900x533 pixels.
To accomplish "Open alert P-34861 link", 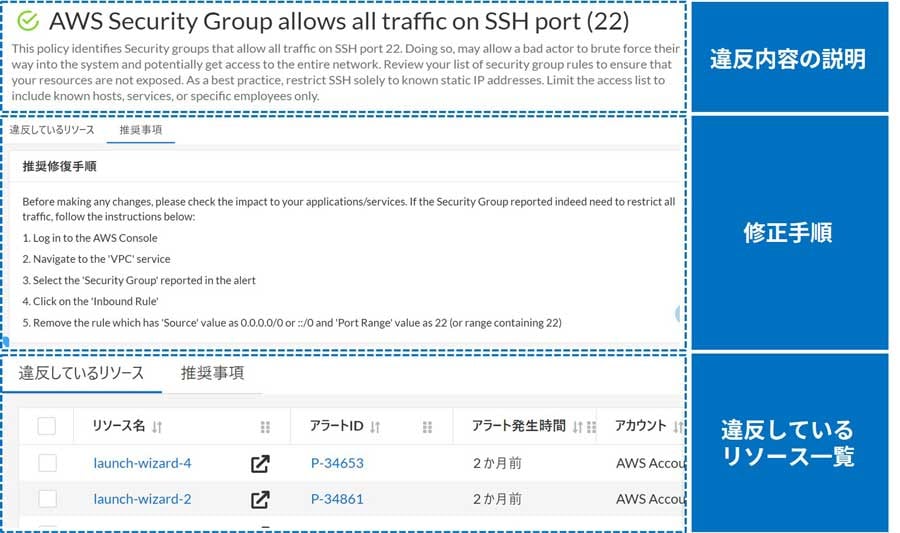I will [x=337, y=499].
